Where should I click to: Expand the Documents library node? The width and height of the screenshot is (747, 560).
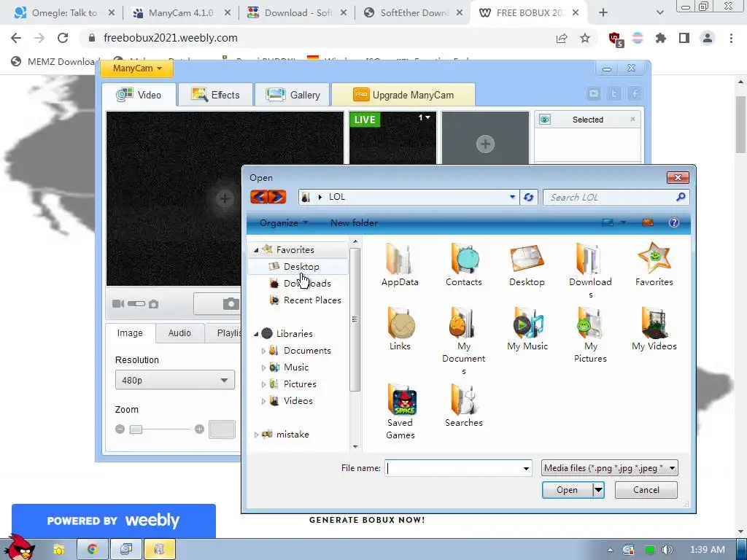click(x=263, y=351)
